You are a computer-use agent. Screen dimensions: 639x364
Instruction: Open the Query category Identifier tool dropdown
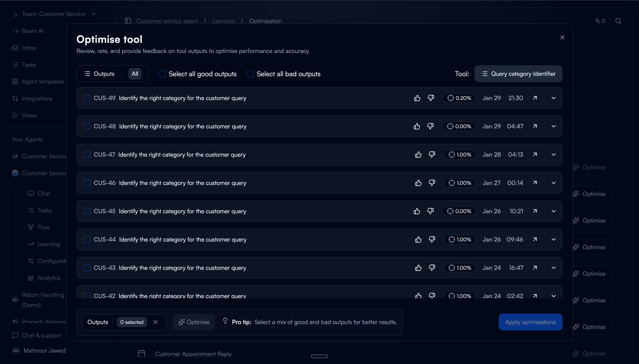click(518, 73)
